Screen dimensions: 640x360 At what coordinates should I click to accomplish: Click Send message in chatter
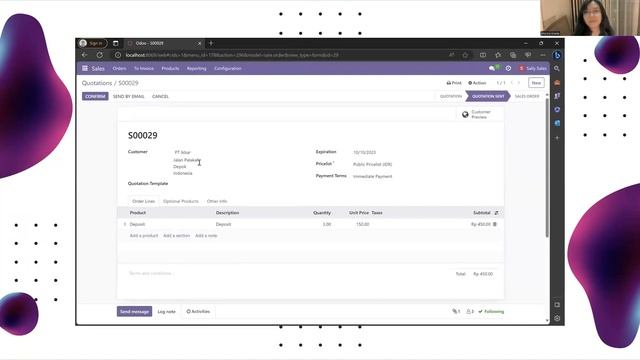click(x=134, y=311)
